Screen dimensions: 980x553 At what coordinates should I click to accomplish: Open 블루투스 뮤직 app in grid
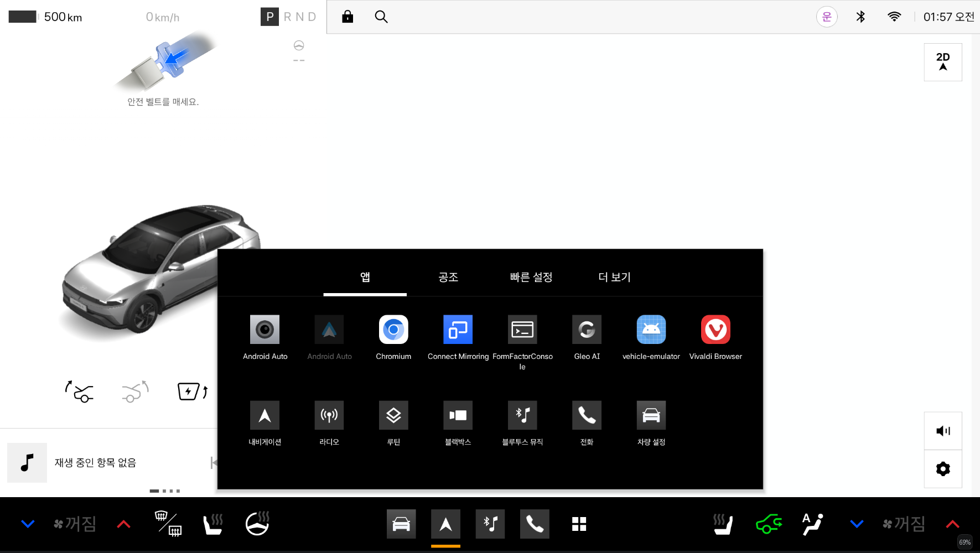[x=522, y=415]
